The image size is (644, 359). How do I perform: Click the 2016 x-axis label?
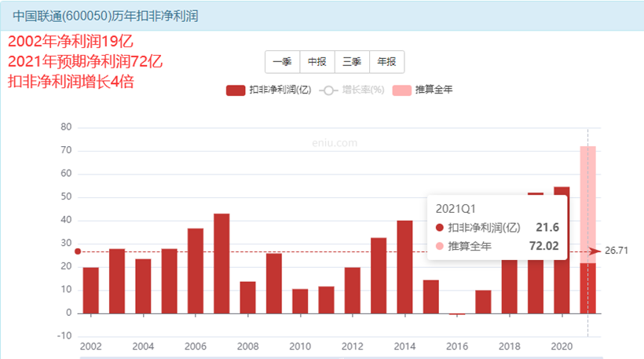tap(457, 346)
